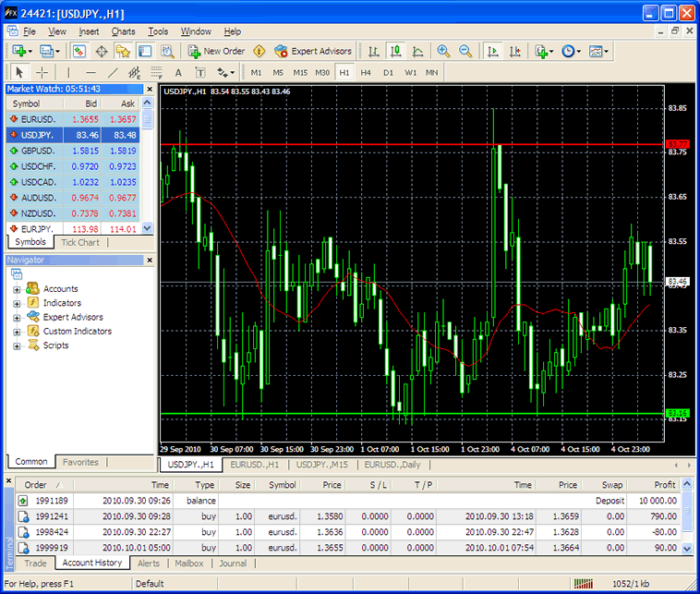Select the red 83.77 price level label
700x594 pixels.
point(678,144)
